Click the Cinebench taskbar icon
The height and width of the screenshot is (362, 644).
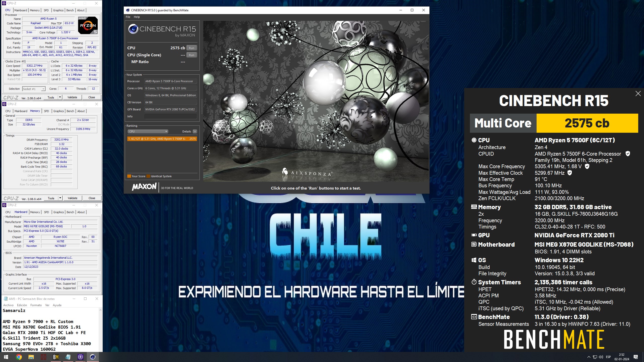(93, 357)
